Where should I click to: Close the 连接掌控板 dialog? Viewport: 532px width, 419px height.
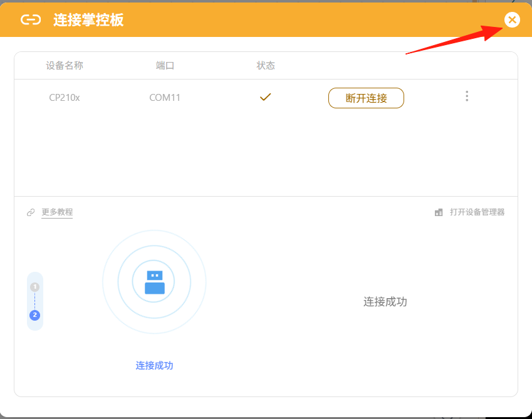[512, 20]
